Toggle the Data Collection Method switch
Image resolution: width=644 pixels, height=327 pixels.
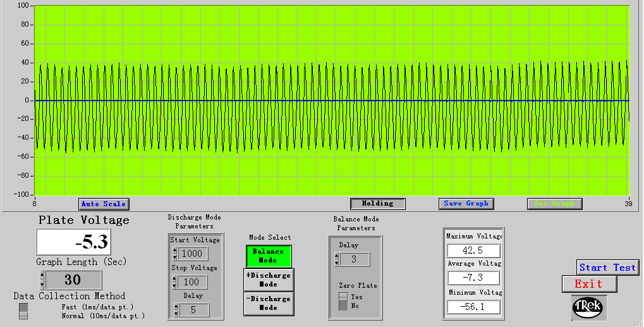pos(23,311)
